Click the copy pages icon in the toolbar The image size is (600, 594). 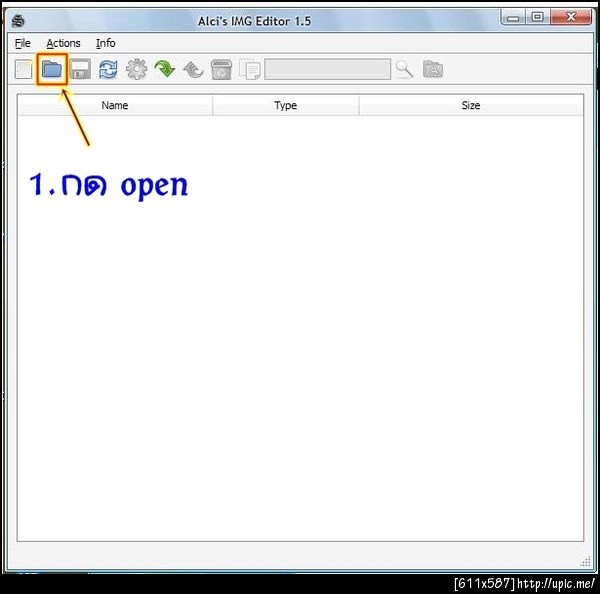[x=249, y=70]
